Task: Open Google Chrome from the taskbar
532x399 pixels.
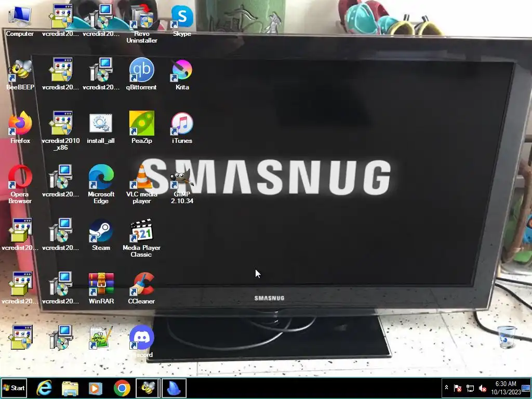Action: [122, 388]
